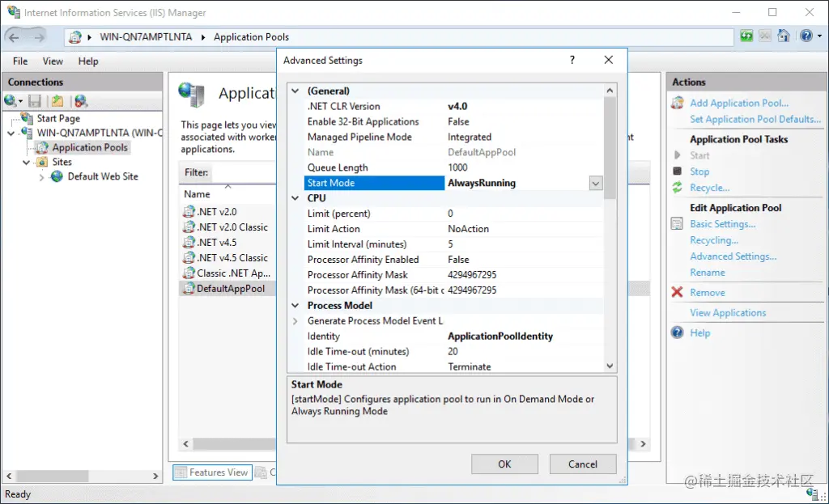Open the create connection icon dropdown arrow

point(20,101)
